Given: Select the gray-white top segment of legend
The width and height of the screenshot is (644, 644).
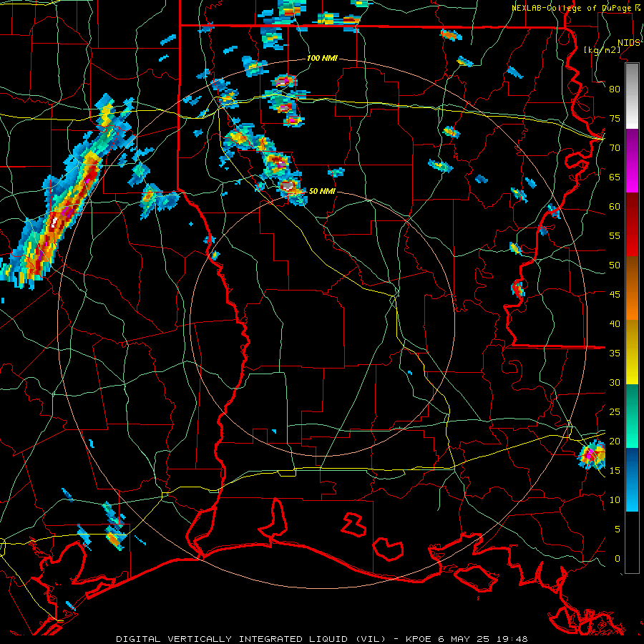Looking at the screenshot, I should pos(632,96).
